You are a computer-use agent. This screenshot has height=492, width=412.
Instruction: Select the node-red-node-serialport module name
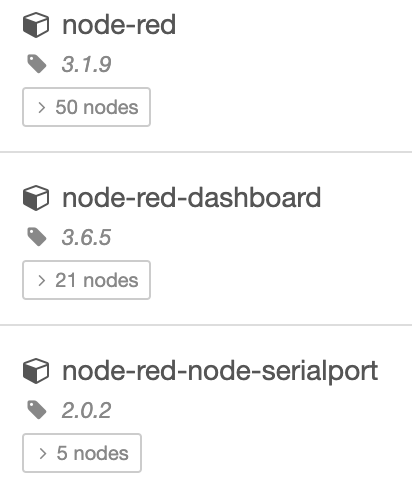point(220,371)
